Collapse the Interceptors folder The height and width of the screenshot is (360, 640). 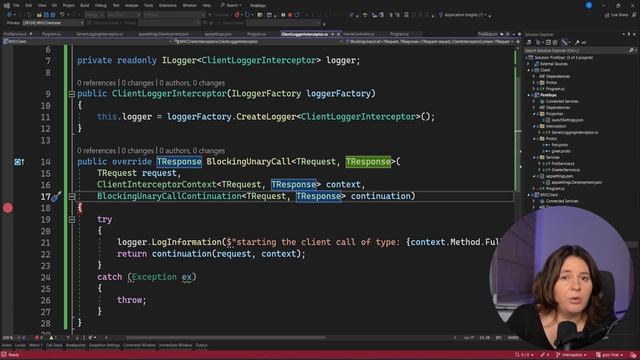(x=534, y=127)
